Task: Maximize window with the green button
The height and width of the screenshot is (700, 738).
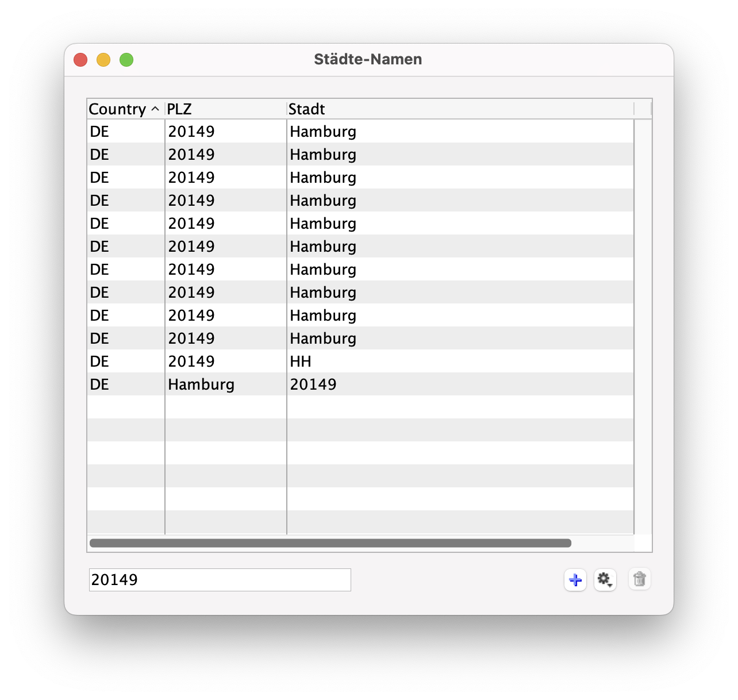Action: [126, 60]
